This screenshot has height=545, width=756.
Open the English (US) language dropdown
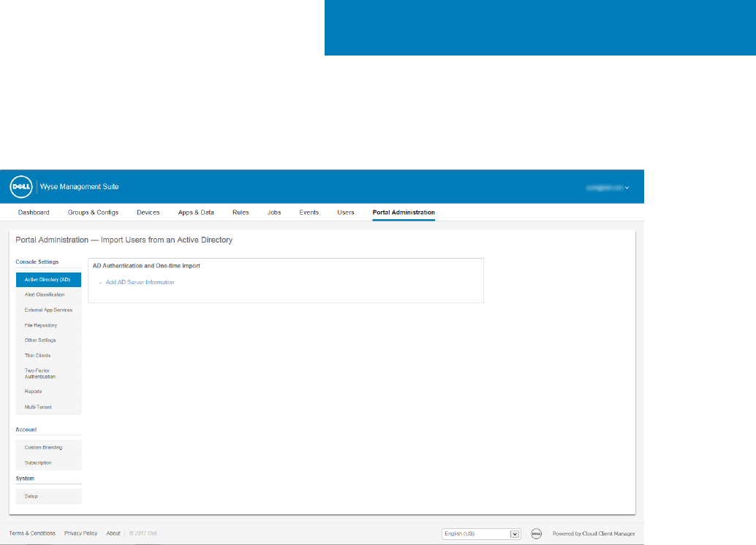pos(480,534)
